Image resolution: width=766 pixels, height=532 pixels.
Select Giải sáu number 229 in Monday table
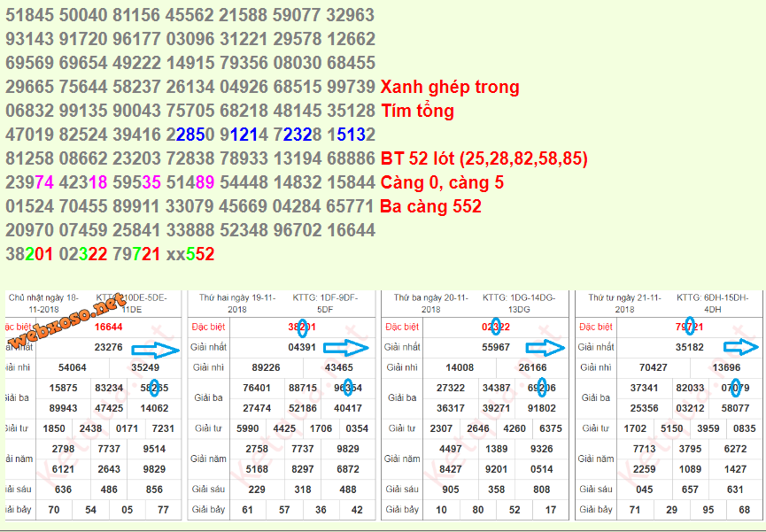point(257,490)
